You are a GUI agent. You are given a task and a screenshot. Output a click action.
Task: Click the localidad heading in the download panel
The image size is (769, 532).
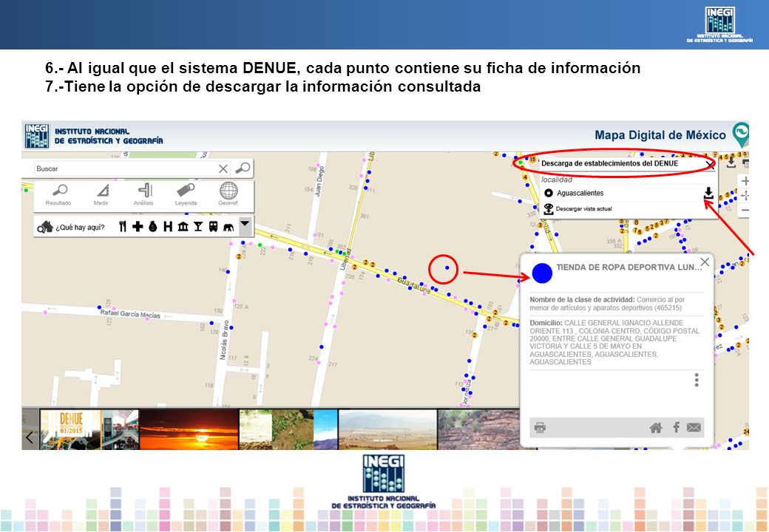(x=557, y=180)
